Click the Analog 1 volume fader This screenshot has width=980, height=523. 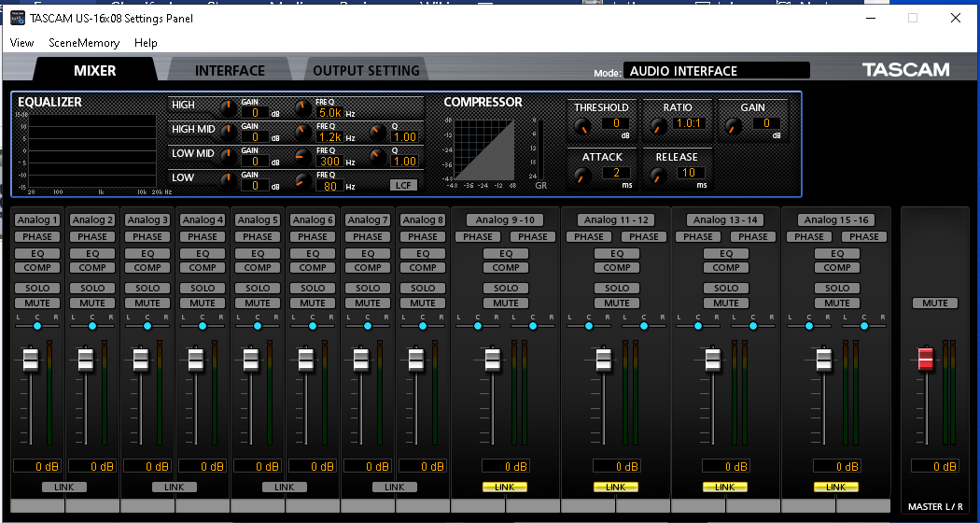[x=30, y=360]
